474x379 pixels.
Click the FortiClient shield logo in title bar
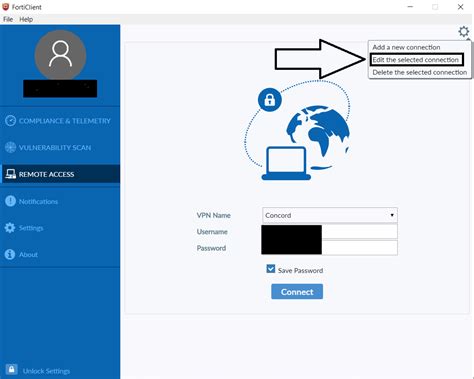coord(5,7)
